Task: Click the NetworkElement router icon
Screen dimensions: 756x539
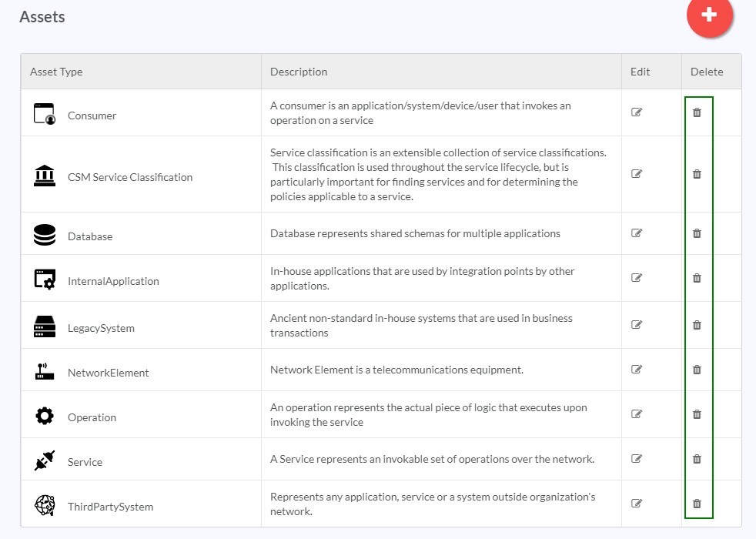Action: point(45,371)
